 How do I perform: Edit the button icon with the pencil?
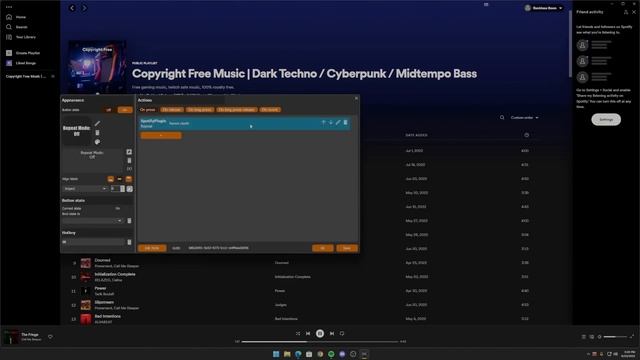point(97,123)
